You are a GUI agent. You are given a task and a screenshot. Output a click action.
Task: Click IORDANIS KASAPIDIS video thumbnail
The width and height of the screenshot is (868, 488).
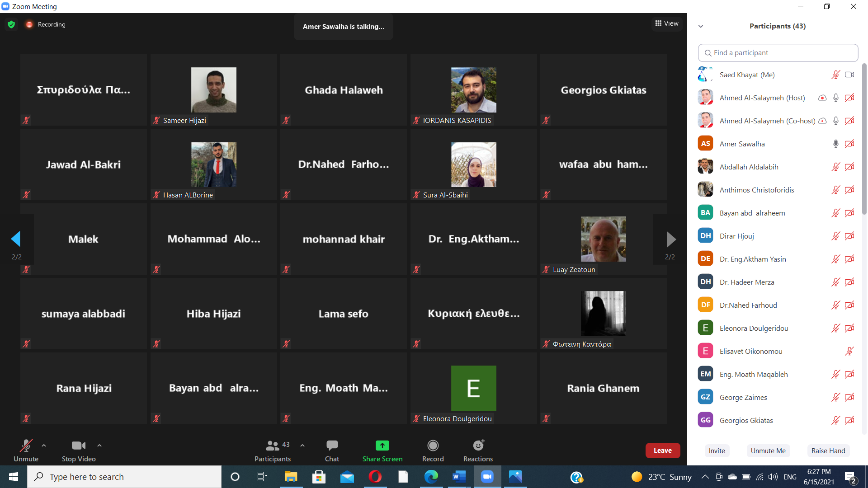473,90
